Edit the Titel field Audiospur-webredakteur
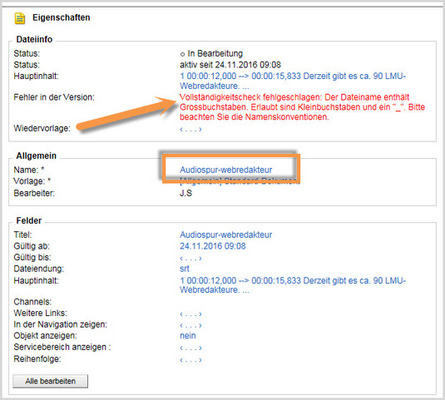The height and width of the screenshot is (400, 445). coord(226,235)
